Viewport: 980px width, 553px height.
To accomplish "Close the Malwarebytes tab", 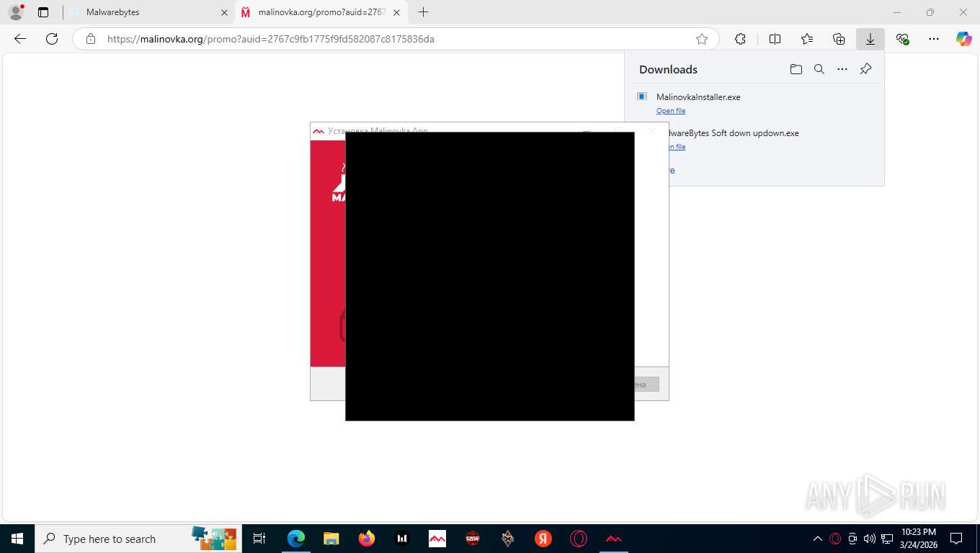I will [x=224, y=12].
